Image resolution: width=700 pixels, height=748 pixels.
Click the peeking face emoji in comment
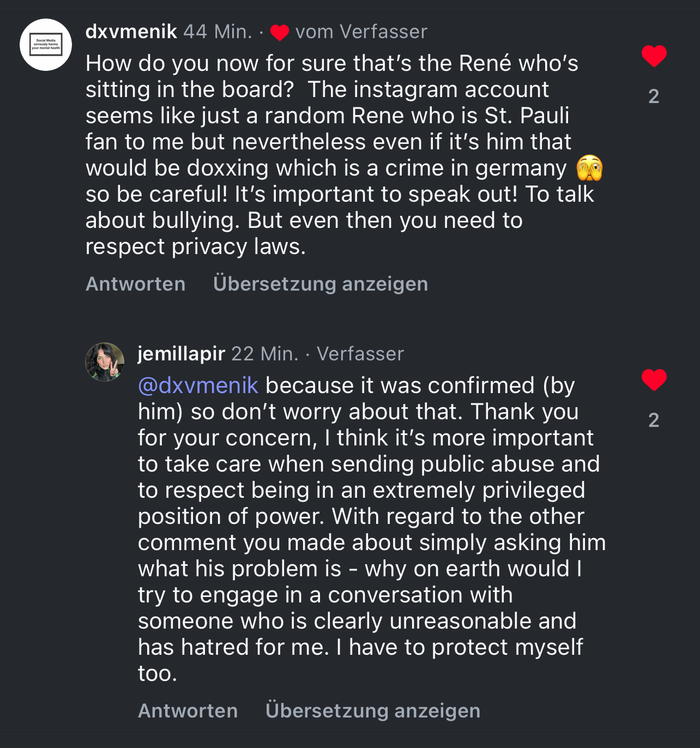pos(589,168)
